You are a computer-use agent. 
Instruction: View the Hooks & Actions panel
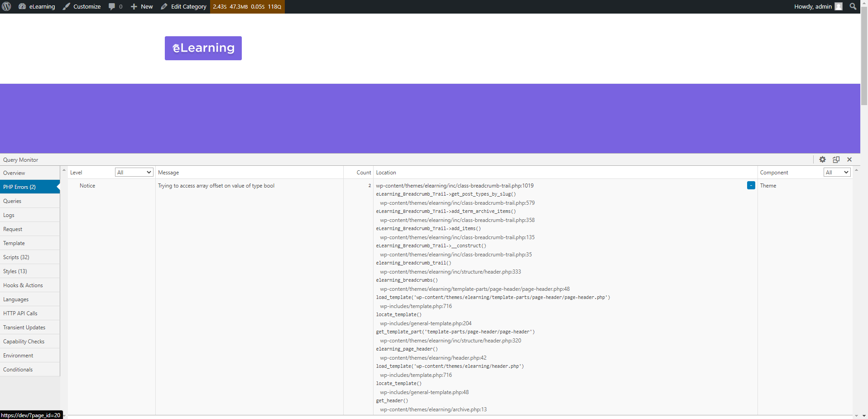[30, 285]
